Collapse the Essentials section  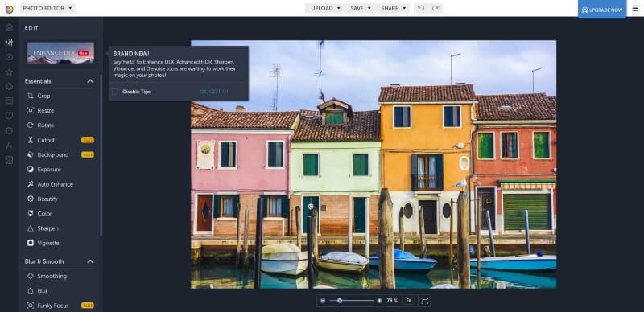coord(90,81)
